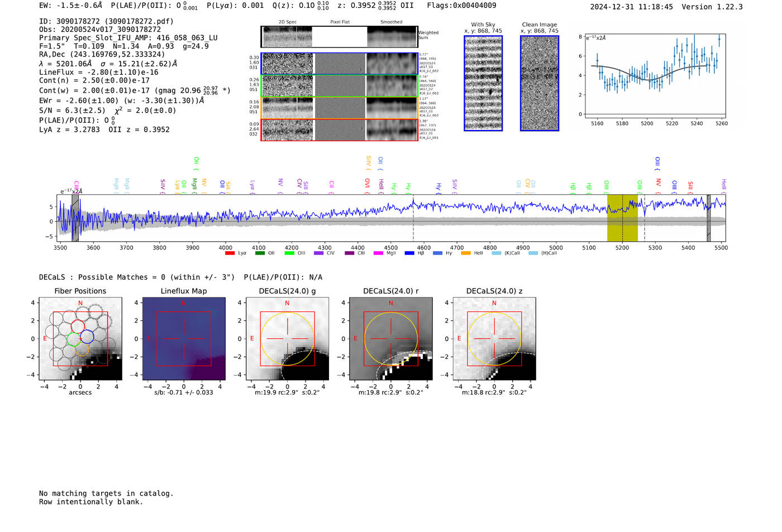Select the red-bordered 2D fiber spectrum row
The image size is (782, 532).
(339, 130)
